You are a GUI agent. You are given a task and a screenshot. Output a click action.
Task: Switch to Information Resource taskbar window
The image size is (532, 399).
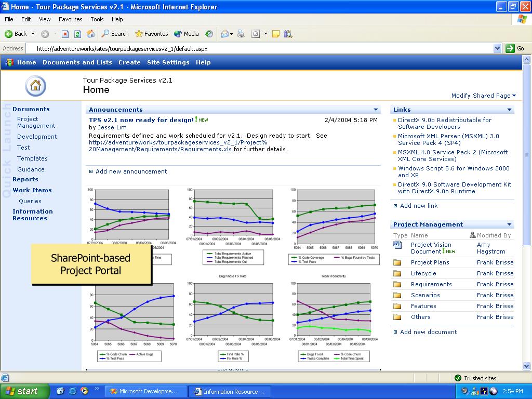pos(229,391)
